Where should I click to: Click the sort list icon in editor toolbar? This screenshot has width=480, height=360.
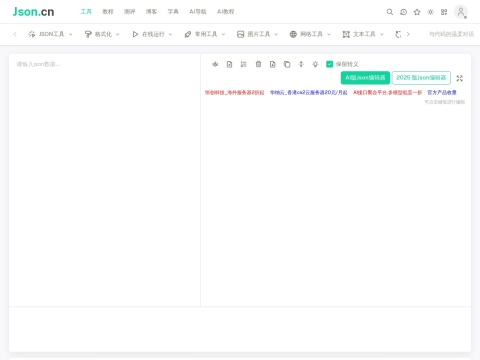point(244,64)
